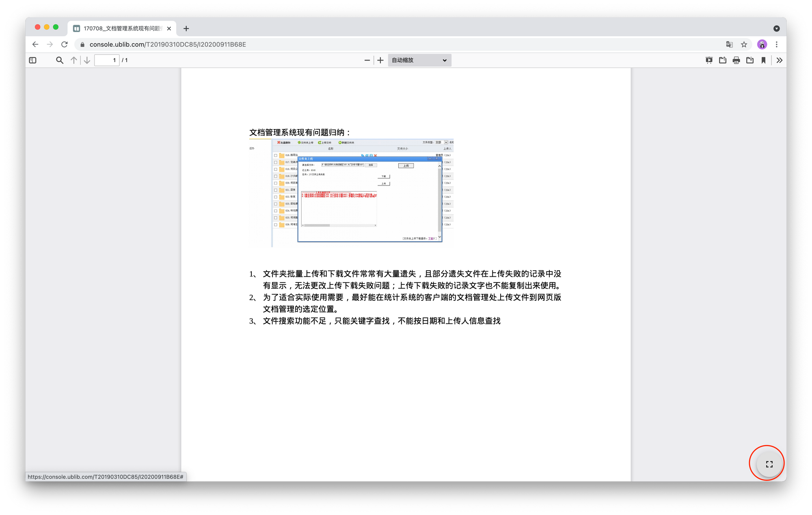Toggle the PDF sidebar panel
Viewport: 812px width, 515px height.
33,60
